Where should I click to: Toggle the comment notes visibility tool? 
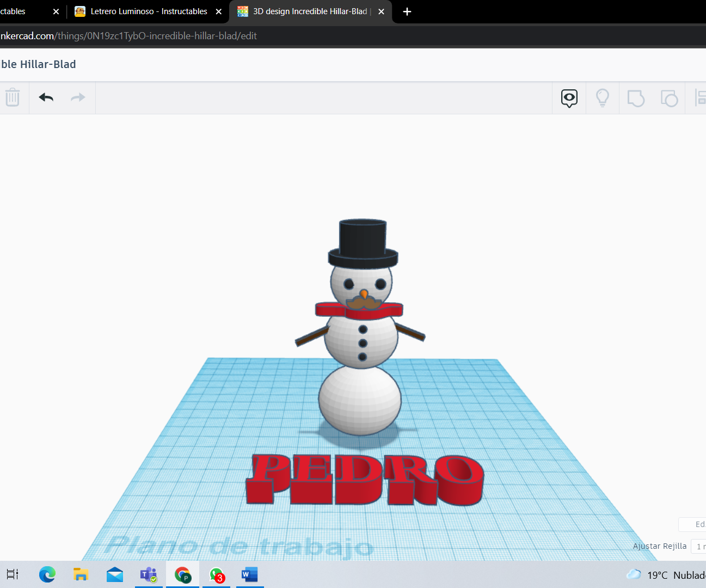tap(569, 97)
